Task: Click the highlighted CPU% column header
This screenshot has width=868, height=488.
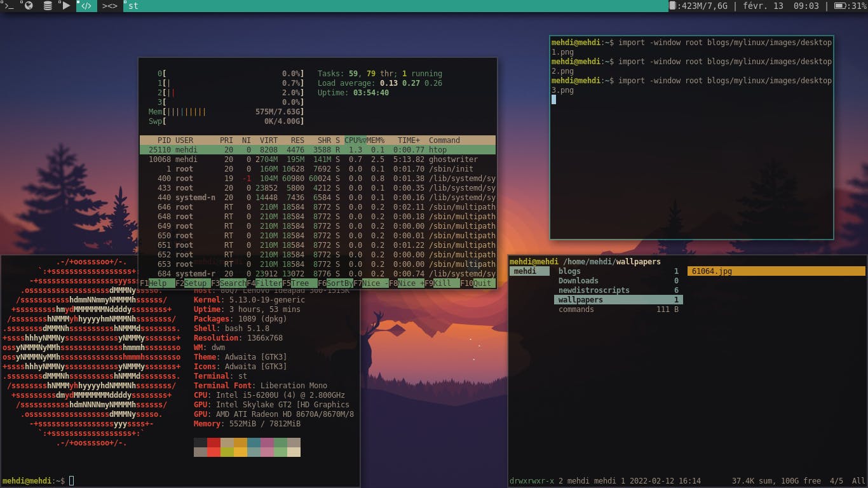Action: (x=355, y=140)
